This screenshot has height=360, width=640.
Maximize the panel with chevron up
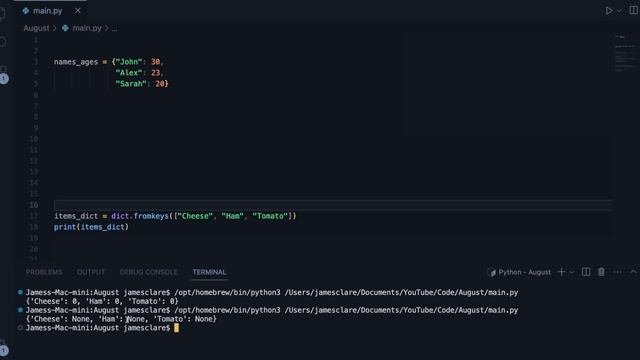point(633,272)
